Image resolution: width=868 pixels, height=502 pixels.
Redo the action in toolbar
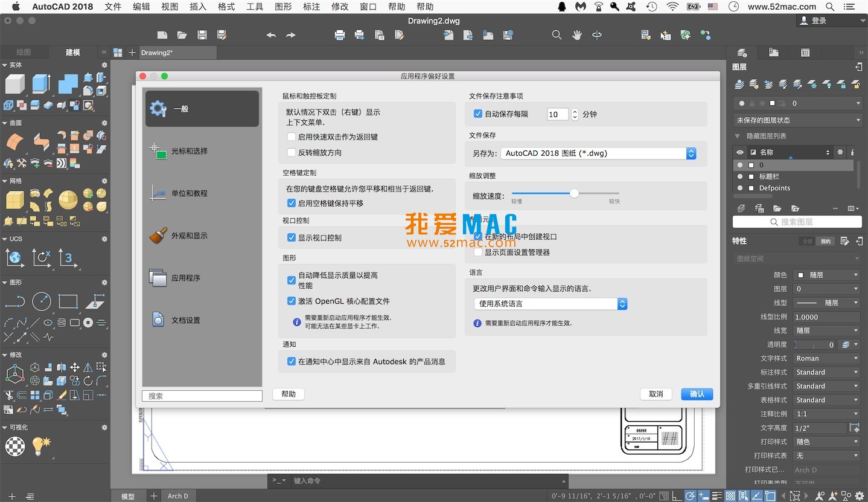(x=291, y=35)
